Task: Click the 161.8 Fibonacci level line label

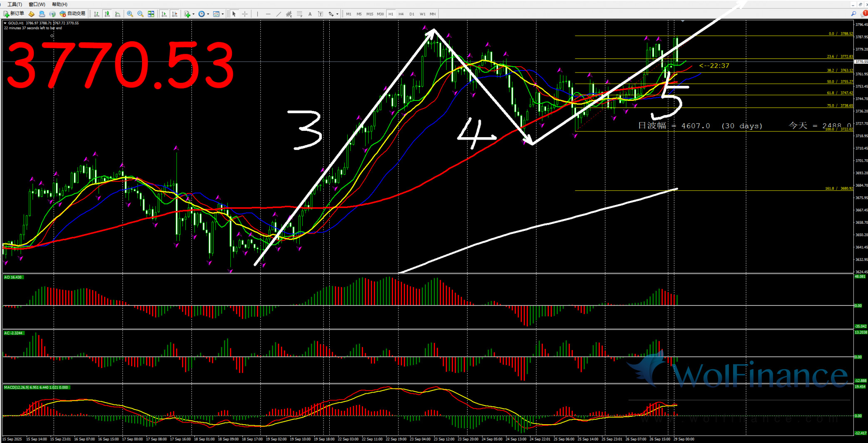Action: tap(838, 188)
